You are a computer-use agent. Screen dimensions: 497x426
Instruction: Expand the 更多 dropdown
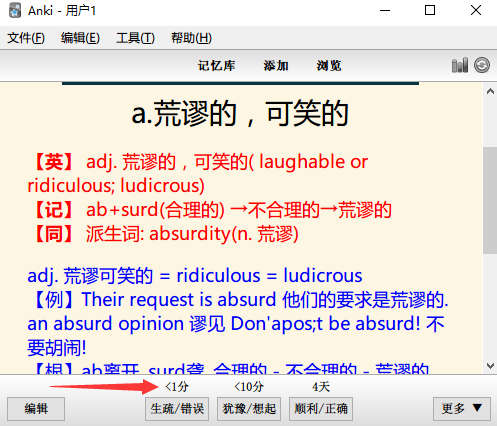point(462,409)
